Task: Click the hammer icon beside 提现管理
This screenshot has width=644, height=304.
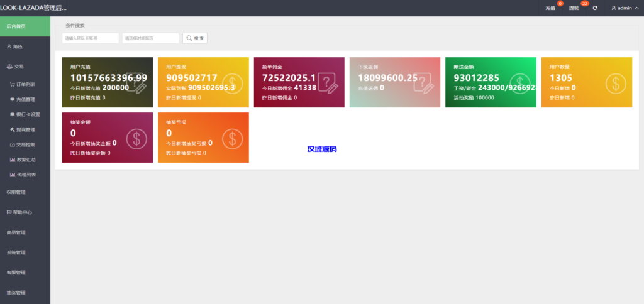Action: point(13,129)
